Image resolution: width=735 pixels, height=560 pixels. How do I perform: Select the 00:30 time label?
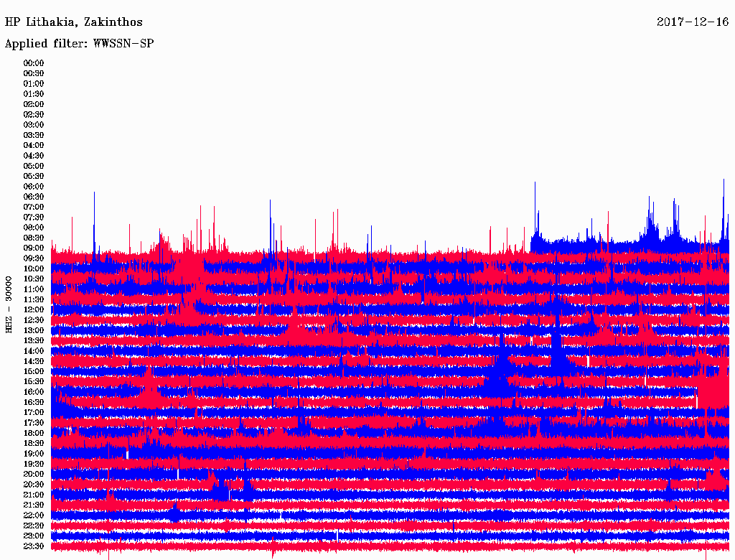34,73
